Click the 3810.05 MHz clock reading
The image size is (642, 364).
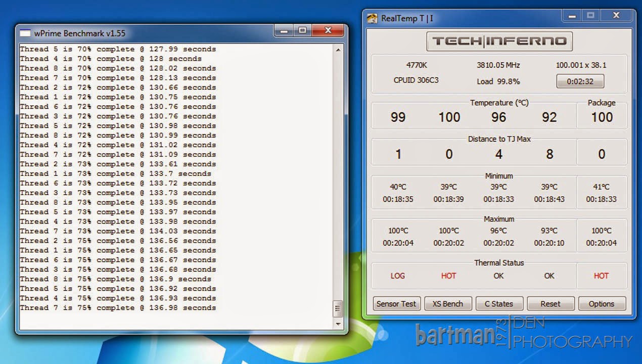498,65
